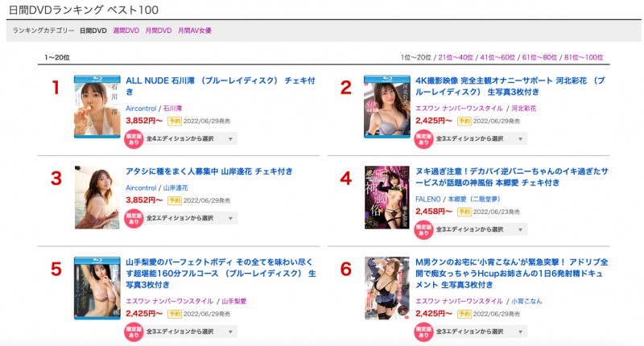Click the 限定版あり badge for rank 1
644x346 pixels.
(134, 138)
